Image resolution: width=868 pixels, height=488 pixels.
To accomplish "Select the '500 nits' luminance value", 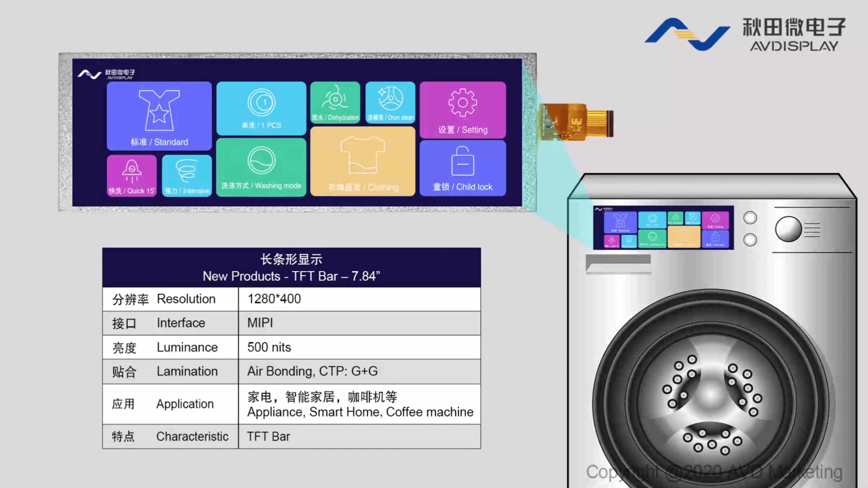I will pyautogui.click(x=269, y=347).
